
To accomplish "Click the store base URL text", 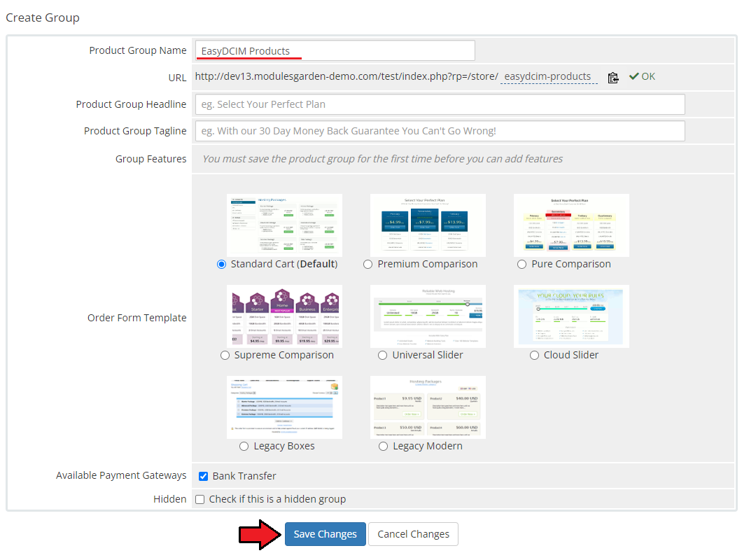I will 346,77.
